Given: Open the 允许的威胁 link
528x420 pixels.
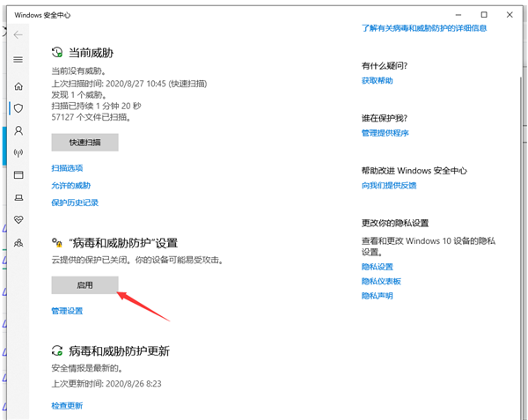Looking at the screenshot, I should [x=70, y=186].
